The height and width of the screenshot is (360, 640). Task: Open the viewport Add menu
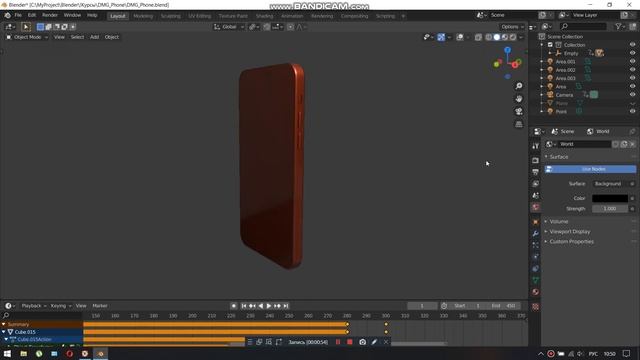coord(94,37)
